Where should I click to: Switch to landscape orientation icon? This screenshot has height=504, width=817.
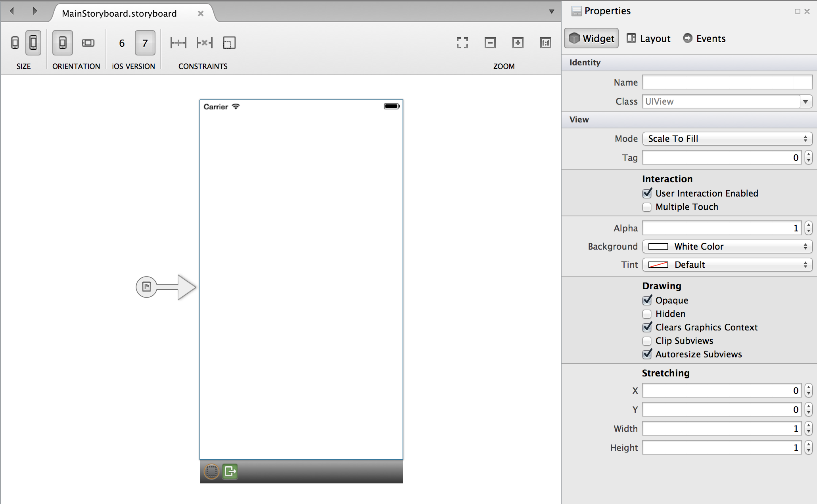[88, 43]
